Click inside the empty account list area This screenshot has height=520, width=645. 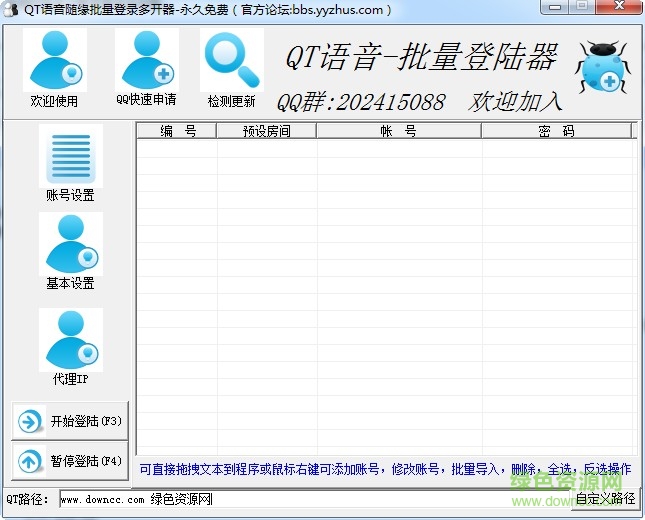[385, 300]
